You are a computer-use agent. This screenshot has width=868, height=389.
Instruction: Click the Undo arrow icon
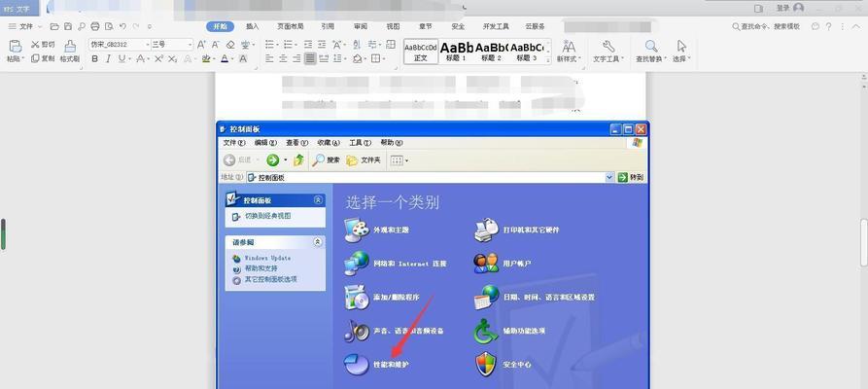click(x=122, y=26)
